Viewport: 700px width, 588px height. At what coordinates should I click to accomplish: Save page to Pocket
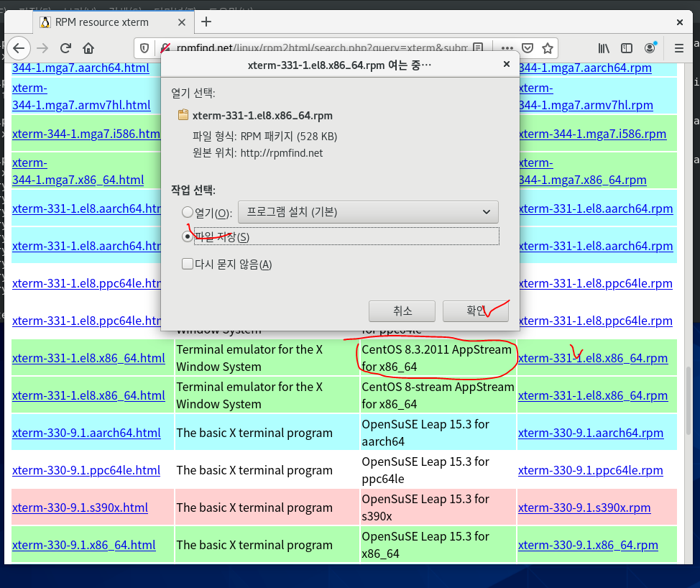(528, 48)
